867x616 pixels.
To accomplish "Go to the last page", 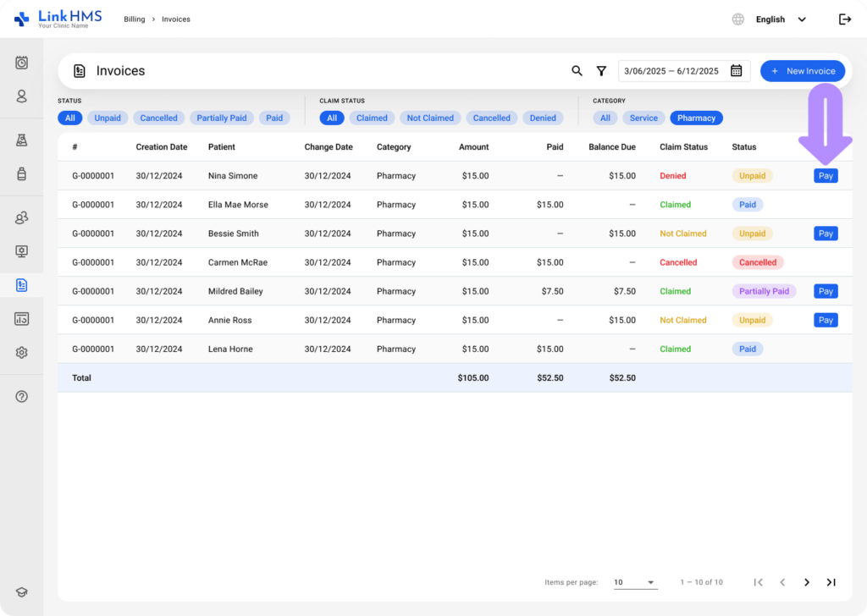I will click(831, 582).
